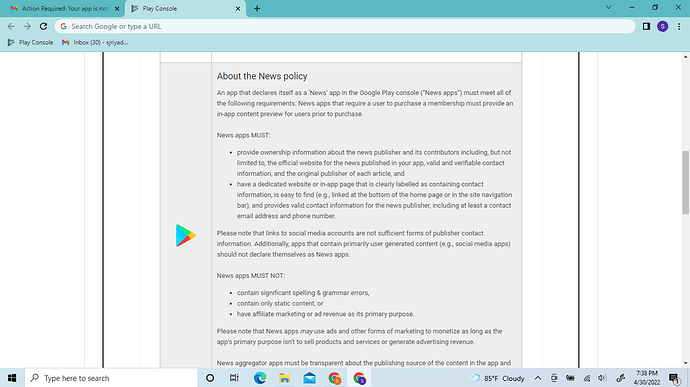Viewport: 690px width, 387px height.
Task: Check the battery status tray icon
Action: tap(570, 378)
